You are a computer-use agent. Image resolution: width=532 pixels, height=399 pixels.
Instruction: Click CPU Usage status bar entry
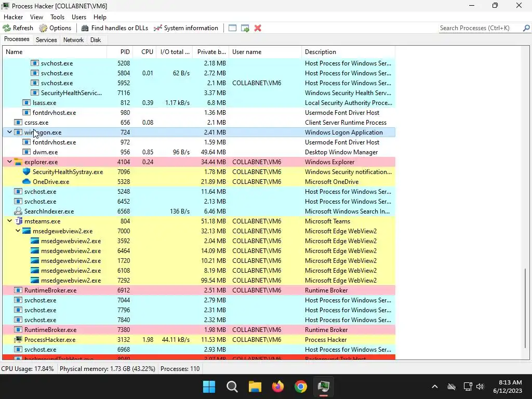pyautogui.click(x=28, y=368)
